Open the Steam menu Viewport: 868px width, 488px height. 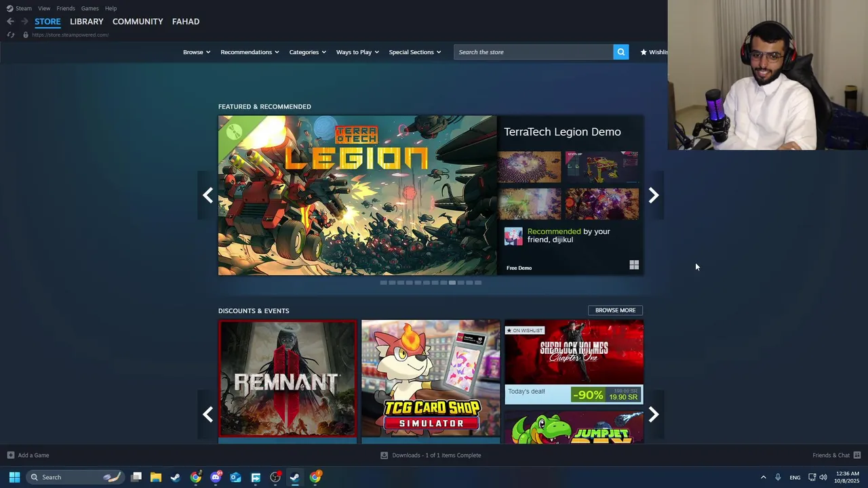click(24, 8)
